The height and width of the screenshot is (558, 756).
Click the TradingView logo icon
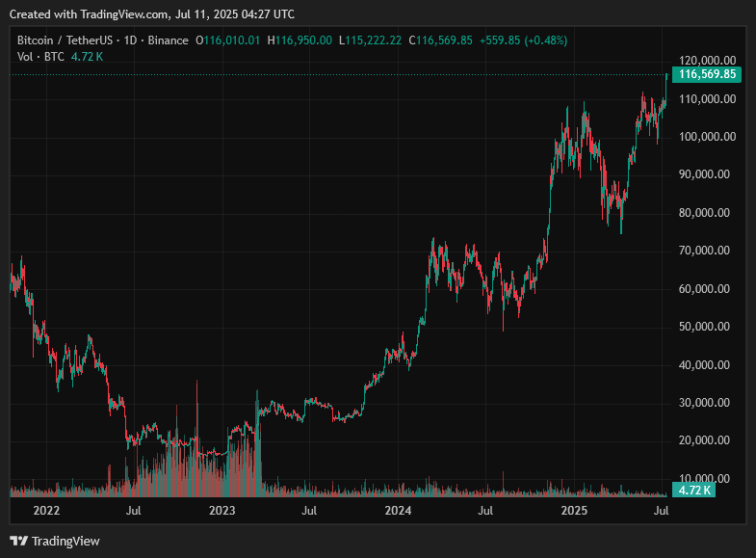click(19, 541)
